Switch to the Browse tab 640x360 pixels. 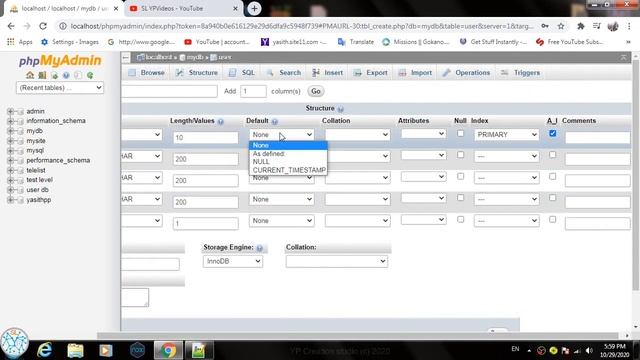146,73
